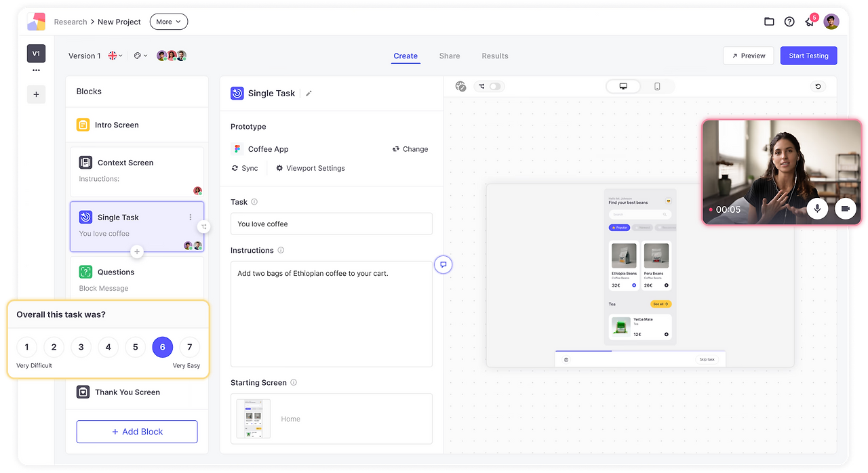Turn off camera in video overlay

(x=846, y=209)
